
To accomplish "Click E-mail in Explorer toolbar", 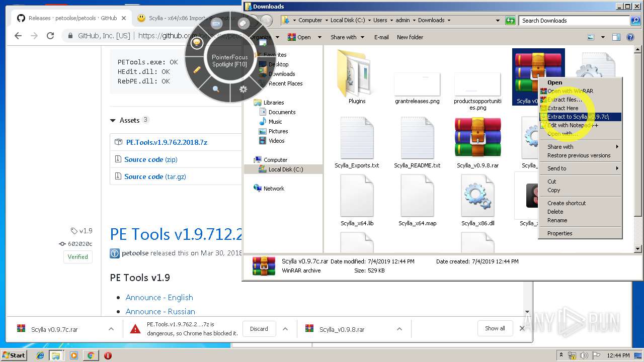I will tap(381, 37).
